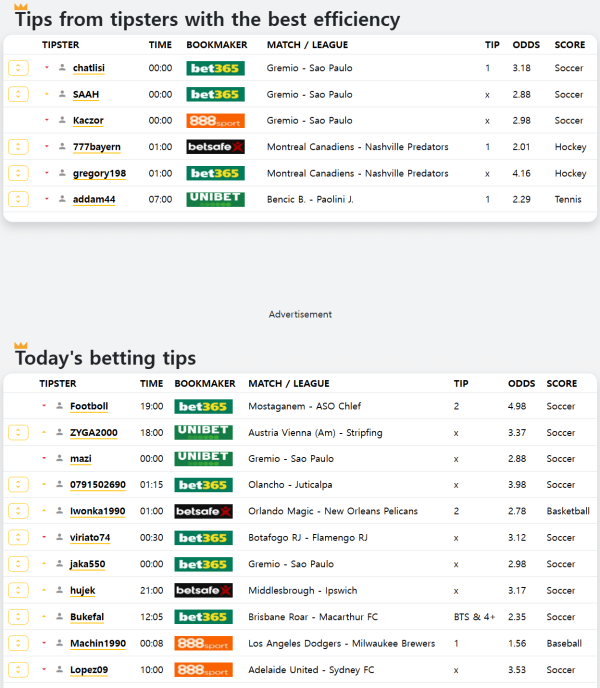The height and width of the screenshot is (688, 600).
Task: Click the yellow up arrow beside Bukefal
Action: click(44, 617)
